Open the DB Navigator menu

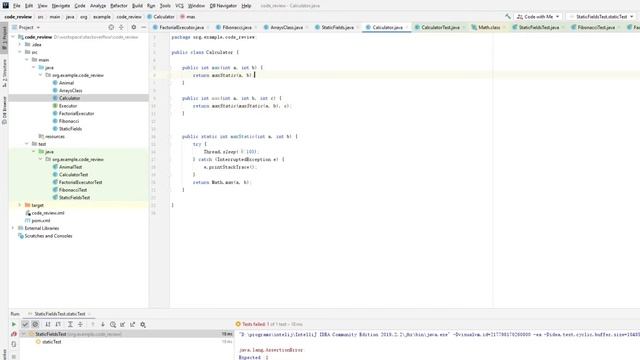223,6
